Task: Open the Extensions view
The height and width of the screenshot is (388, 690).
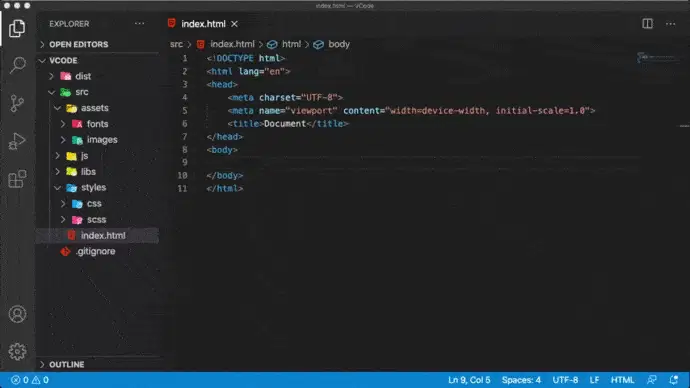Action: coord(17,179)
